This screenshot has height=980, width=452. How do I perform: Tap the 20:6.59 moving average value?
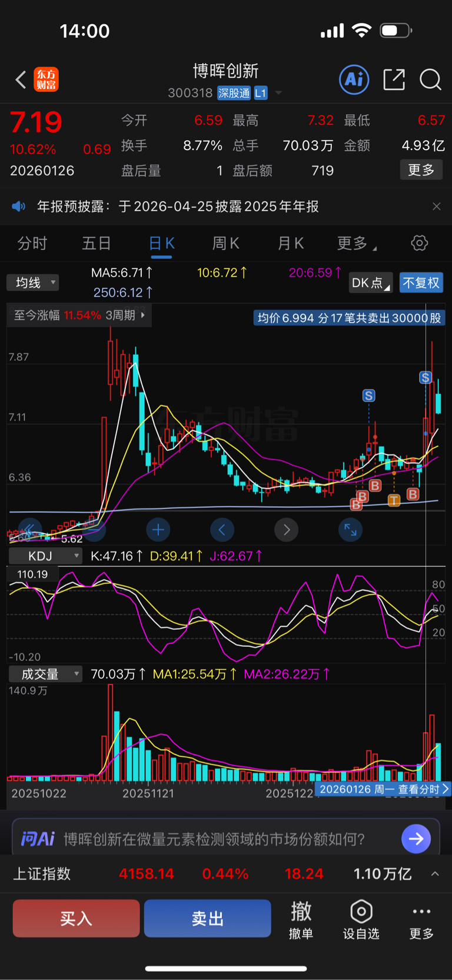click(315, 273)
